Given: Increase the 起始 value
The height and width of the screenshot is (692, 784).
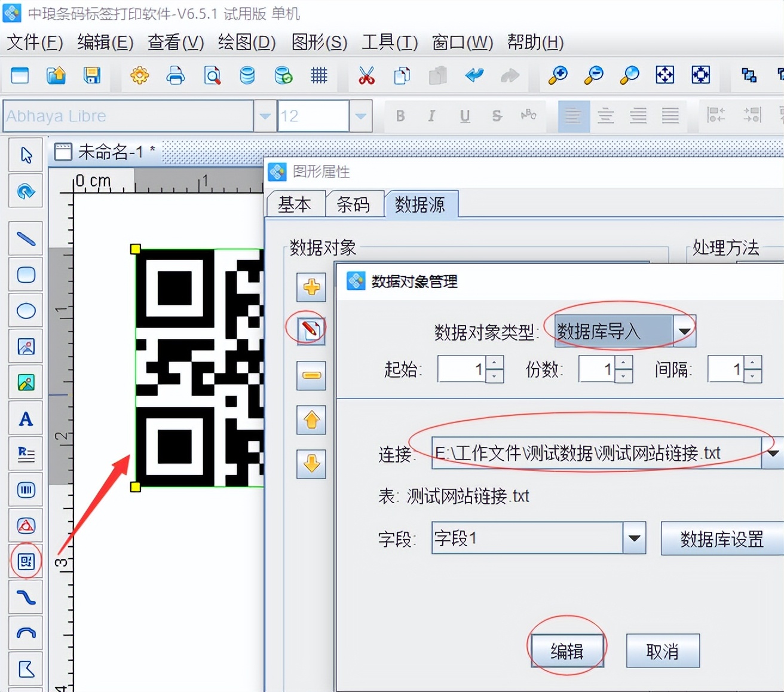Looking at the screenshot, I should point(494,363).
